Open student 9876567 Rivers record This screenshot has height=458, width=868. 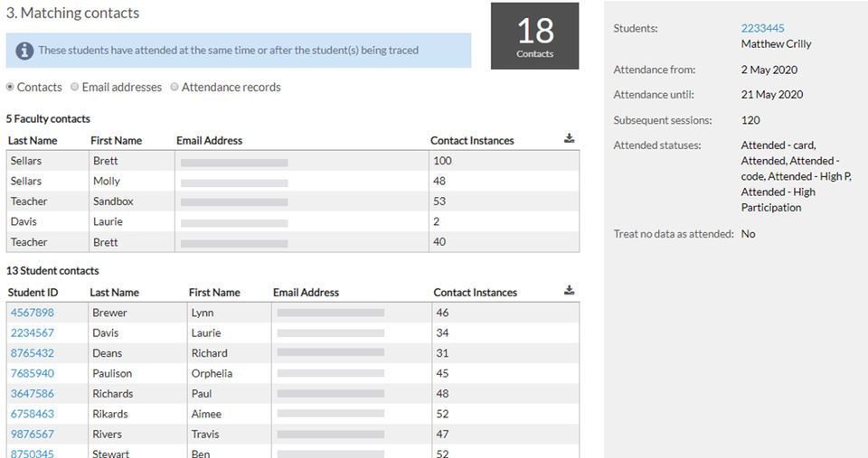(x=32, y=435)
